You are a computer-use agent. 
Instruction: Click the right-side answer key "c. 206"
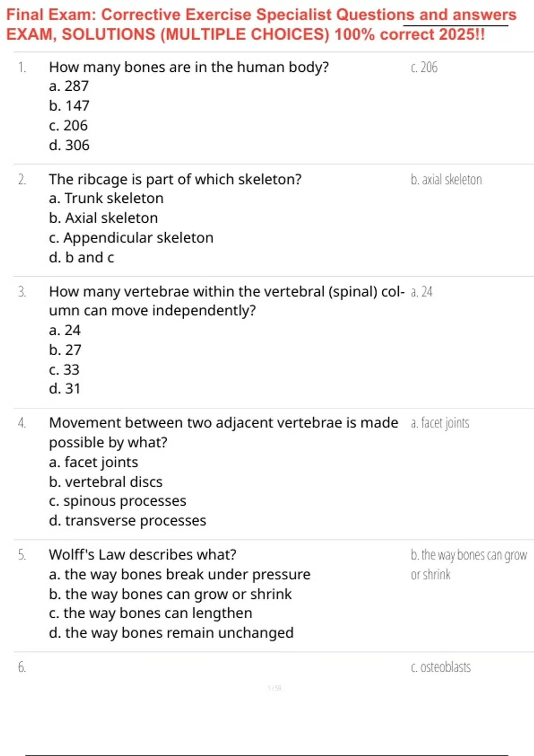pos(424,67)
